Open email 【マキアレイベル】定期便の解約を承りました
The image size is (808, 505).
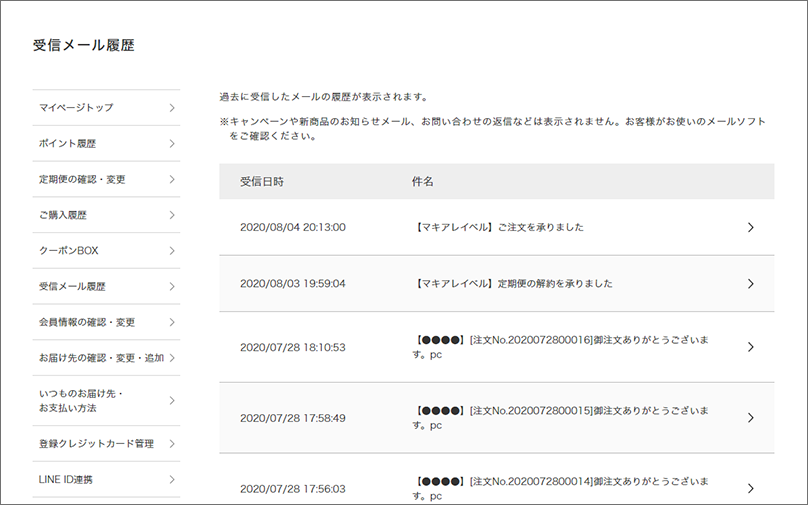click(513, 284)
